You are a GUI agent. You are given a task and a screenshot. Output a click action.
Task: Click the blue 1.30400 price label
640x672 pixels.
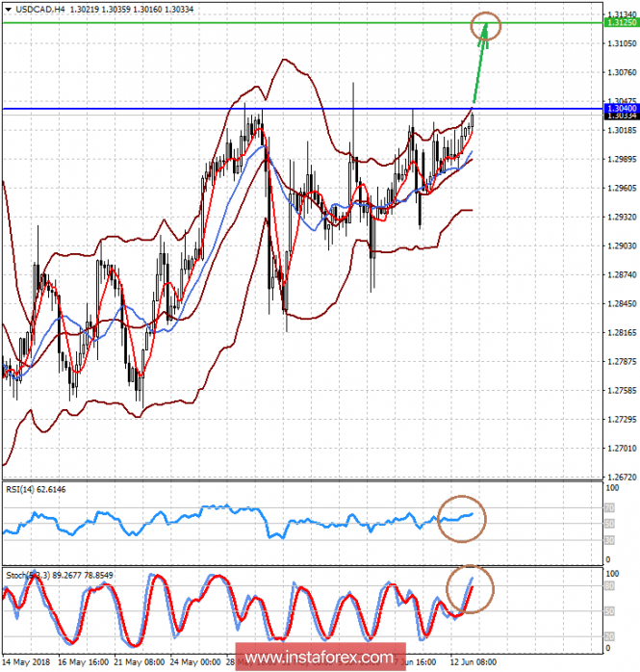[x=620, y=109]
